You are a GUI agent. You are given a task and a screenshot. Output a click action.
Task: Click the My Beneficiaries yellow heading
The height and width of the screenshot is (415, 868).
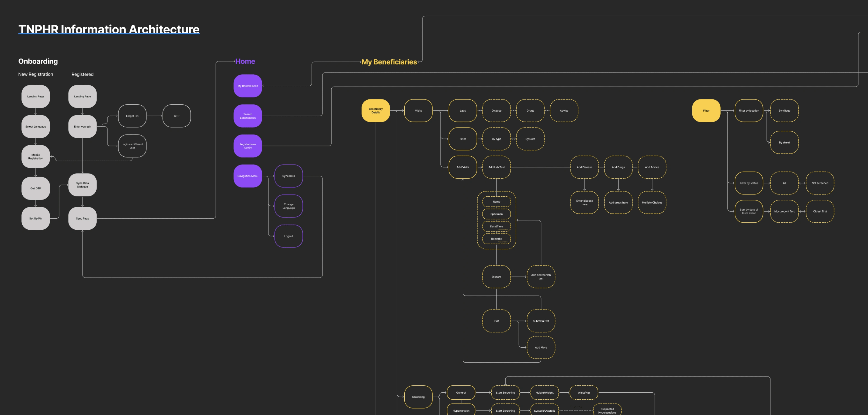(x=389, y=62)
